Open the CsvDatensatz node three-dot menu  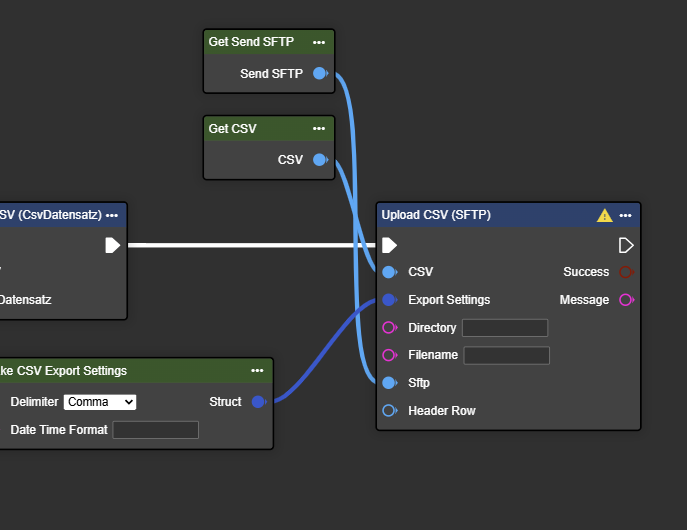coord(112,215)
